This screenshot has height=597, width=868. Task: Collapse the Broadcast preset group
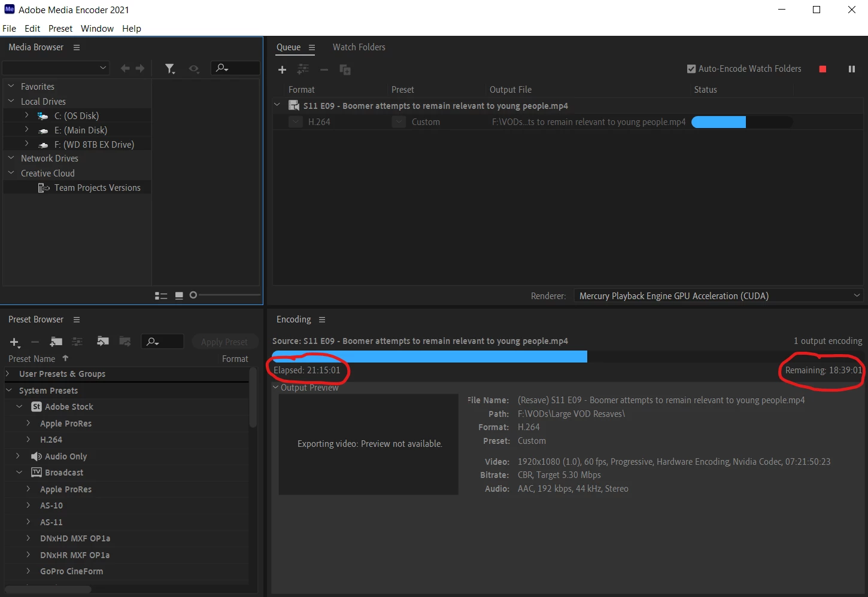click(19, 472)
